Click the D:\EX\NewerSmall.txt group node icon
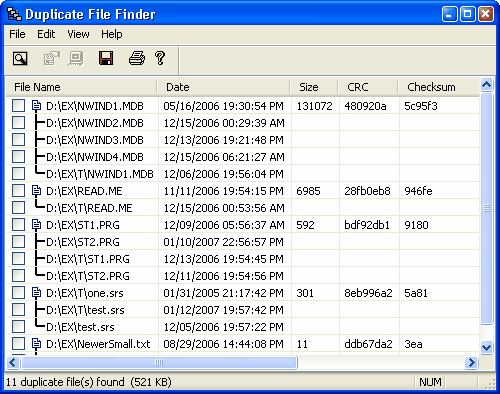 [36, 344]
